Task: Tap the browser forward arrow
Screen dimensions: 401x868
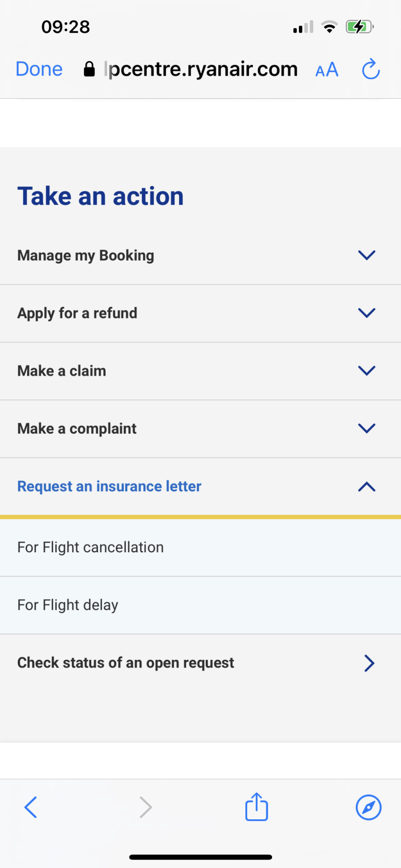Action: click(x=145, y=807)
